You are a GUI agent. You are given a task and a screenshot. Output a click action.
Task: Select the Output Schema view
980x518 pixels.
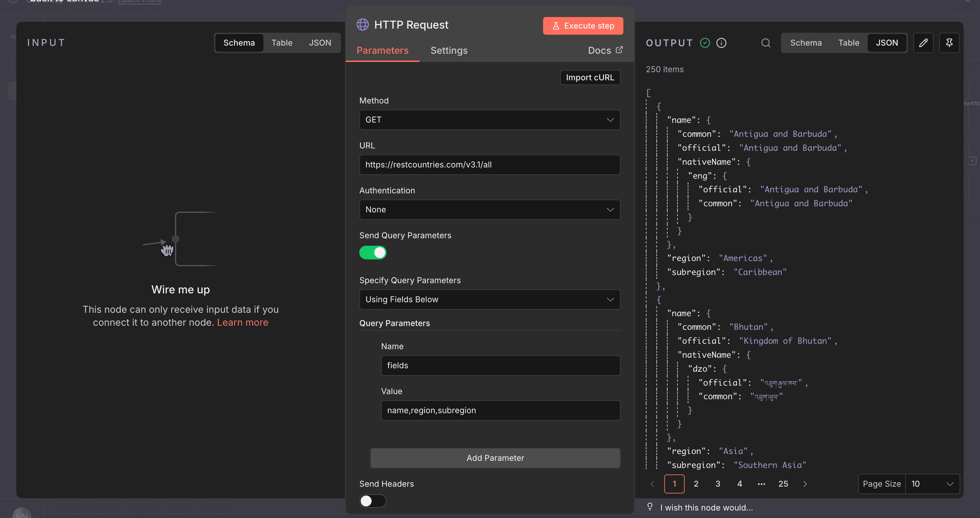(805, 43)
